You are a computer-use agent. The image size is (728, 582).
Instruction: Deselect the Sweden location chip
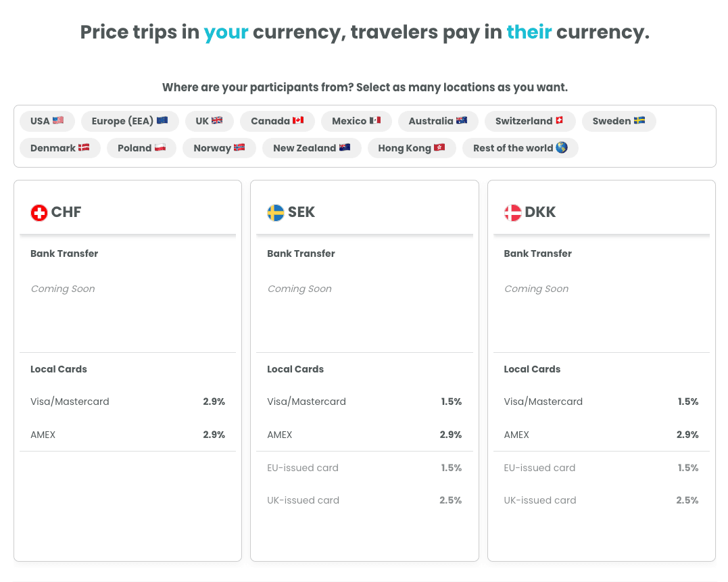pos(618,121)
